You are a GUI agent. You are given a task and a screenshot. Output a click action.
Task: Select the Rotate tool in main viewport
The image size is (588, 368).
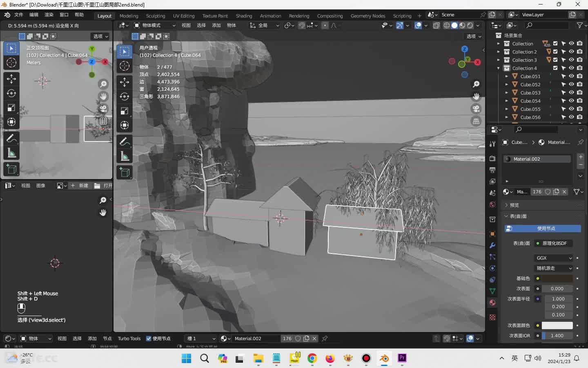[125, 96]
